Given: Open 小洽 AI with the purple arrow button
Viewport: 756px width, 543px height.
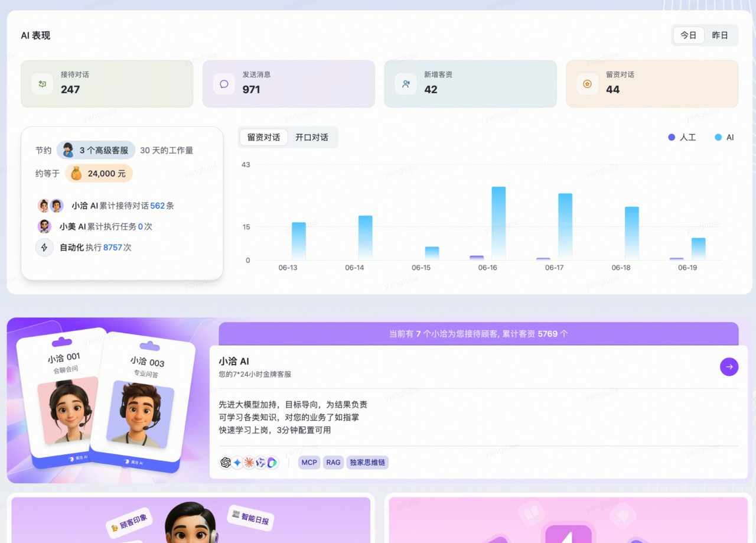Looking at the screenshot, I should (x=729, y=367).
